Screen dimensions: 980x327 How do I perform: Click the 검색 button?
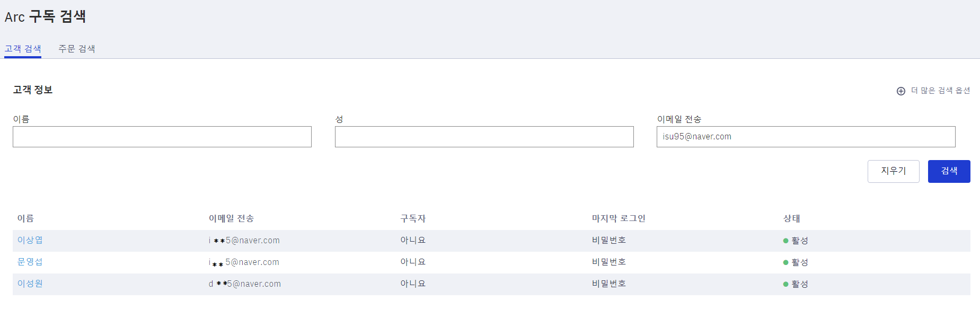click(949, 171)
